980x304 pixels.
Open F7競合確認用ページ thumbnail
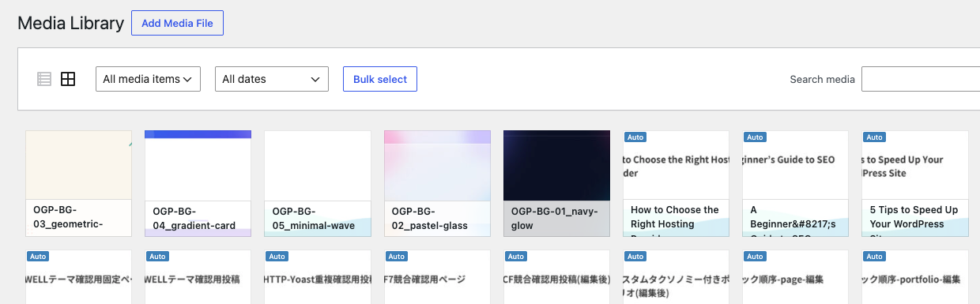437,277
